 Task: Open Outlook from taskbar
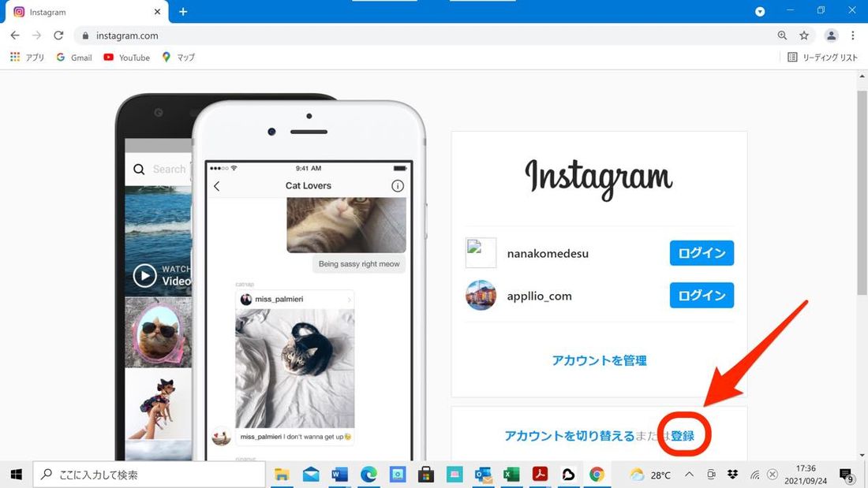point(483,474)
